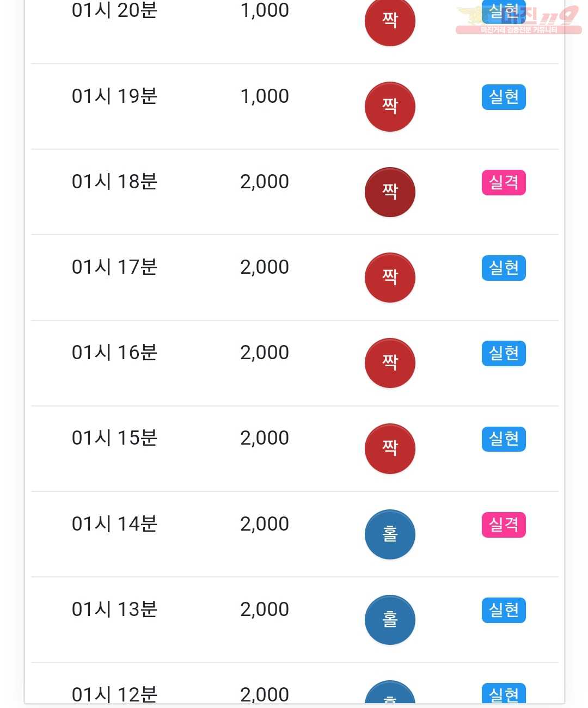Click the blue 실현 badge at 01시 19분

pyautogui.click(x=504, y=97)
